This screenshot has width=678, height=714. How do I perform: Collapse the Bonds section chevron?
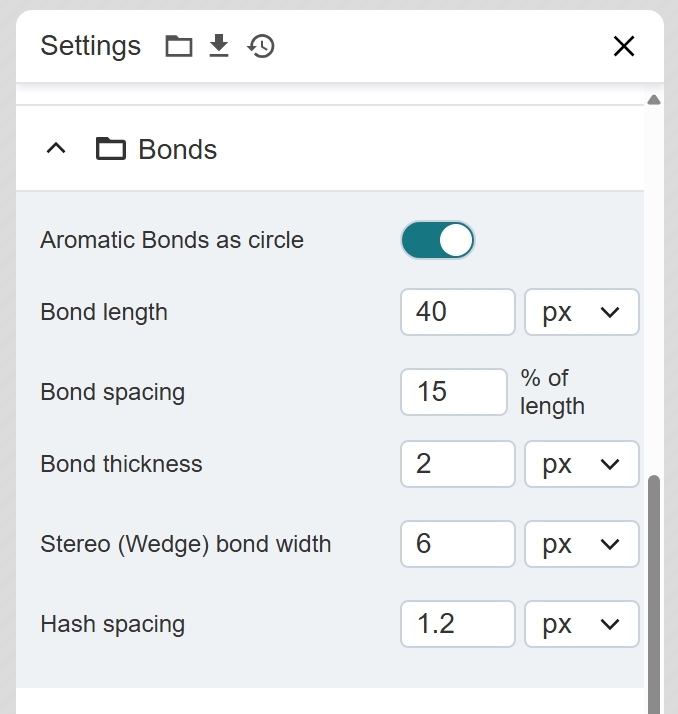coord(57,149)
